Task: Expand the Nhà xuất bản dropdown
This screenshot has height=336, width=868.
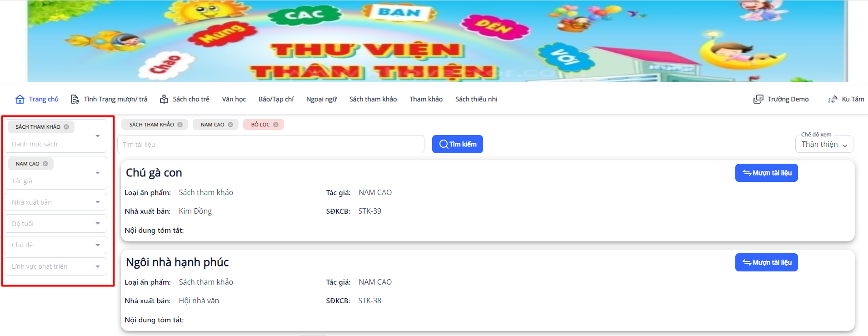Action: pyautogui.click(x=55, y=202)
